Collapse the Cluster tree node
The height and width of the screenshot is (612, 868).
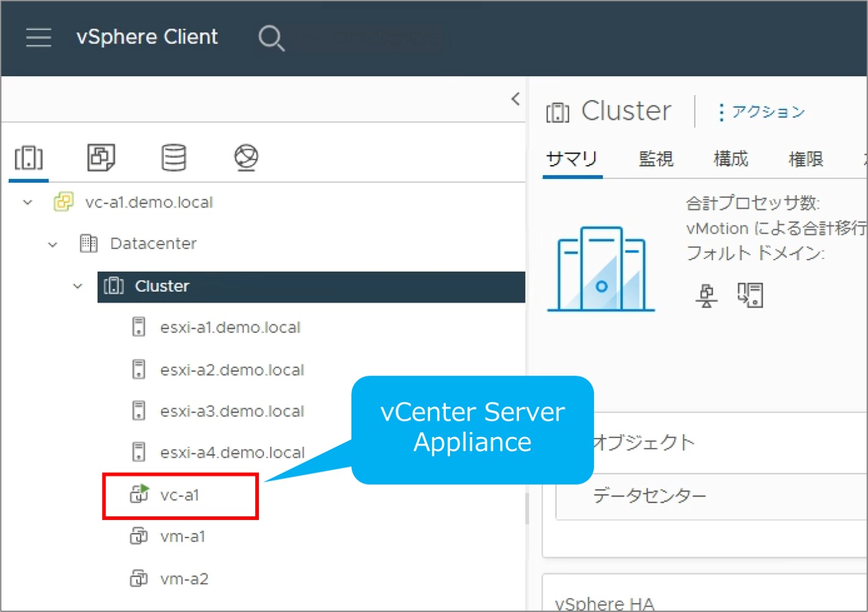[78, 286]
